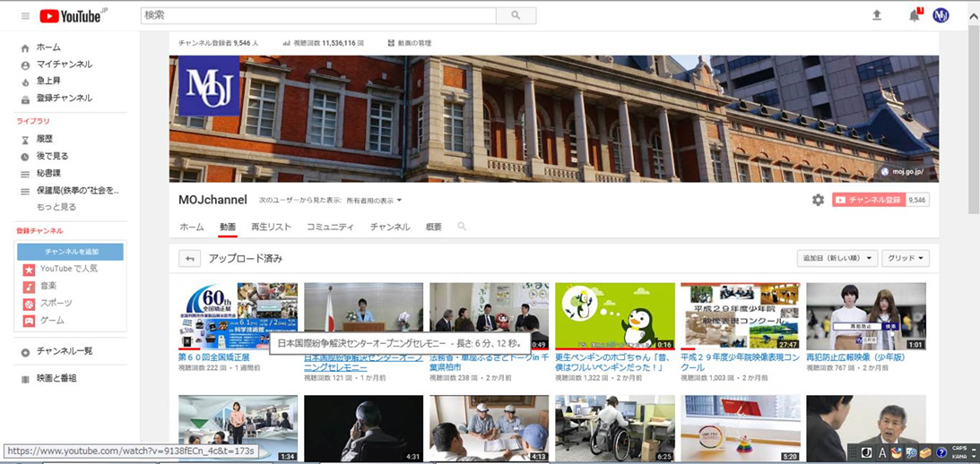Open the 5:20 rainbow object thumbnail
The width and height of the screenshot is (980, 464).
[x=741, y=428]
